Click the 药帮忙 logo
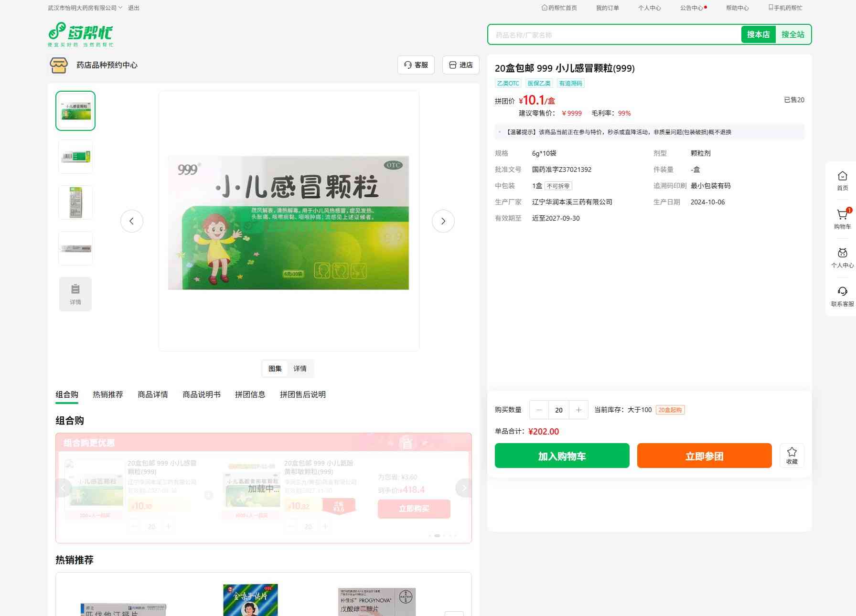Viewport: 856px width, 616px height. pos(80,34)
